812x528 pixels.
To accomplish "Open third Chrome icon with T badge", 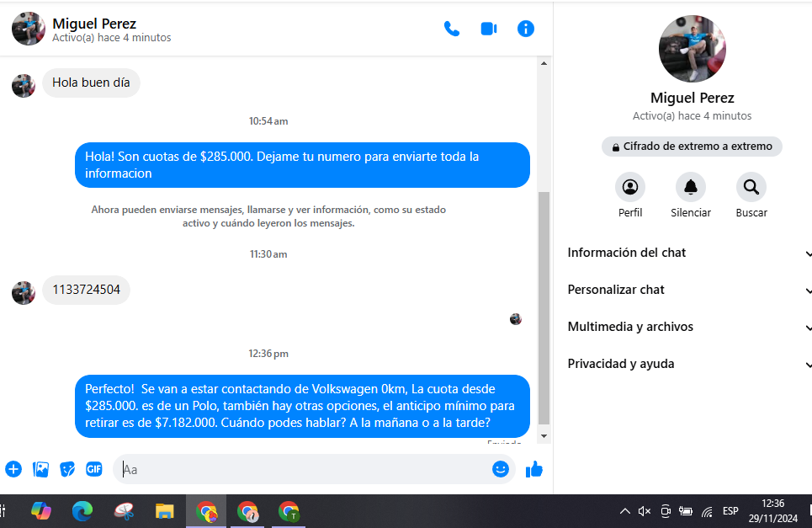I will coord(289,511).
